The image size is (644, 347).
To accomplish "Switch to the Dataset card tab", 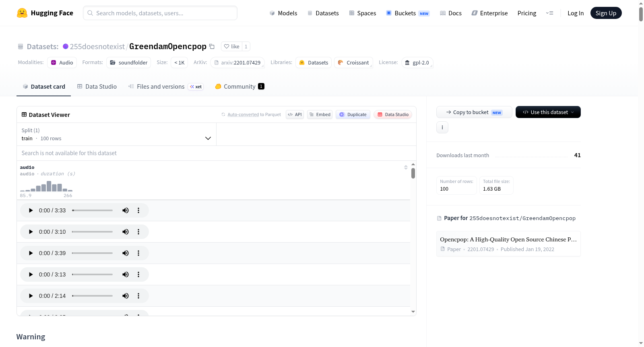I will pos(43,87).
